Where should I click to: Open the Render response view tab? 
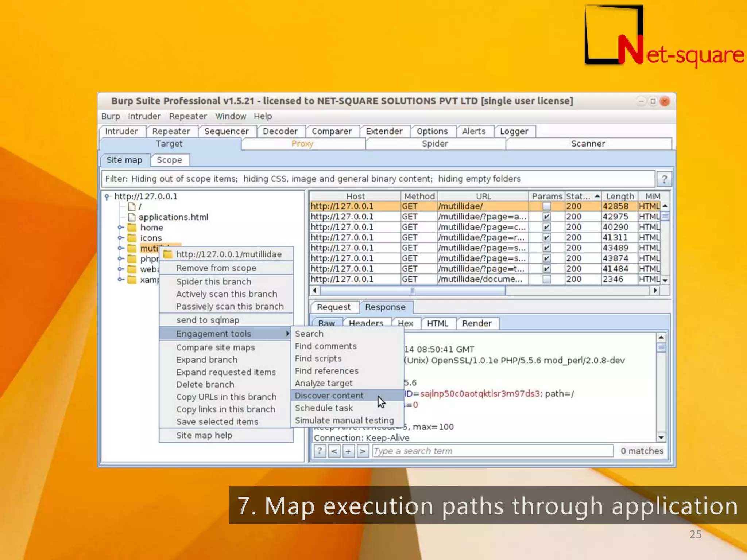click(x=476, y=323)
